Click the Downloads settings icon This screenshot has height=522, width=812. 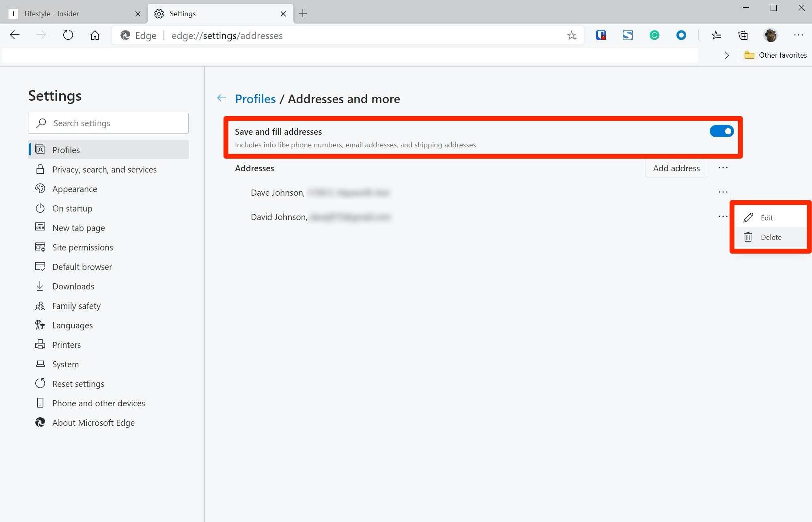point(40,286)
